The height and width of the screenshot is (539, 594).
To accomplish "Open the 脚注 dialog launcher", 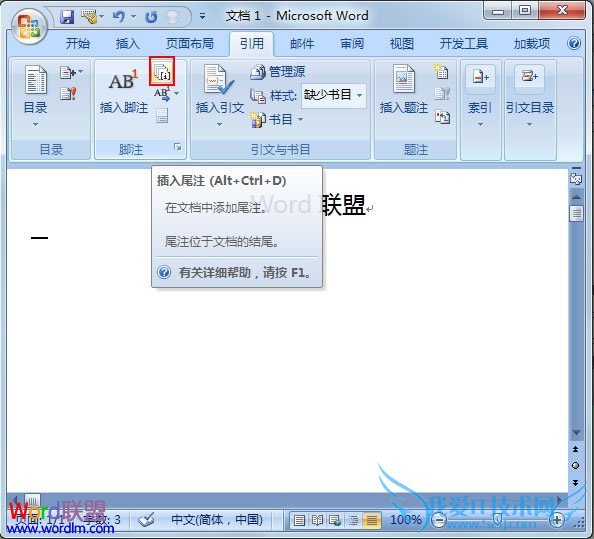I will pos(177,147).
